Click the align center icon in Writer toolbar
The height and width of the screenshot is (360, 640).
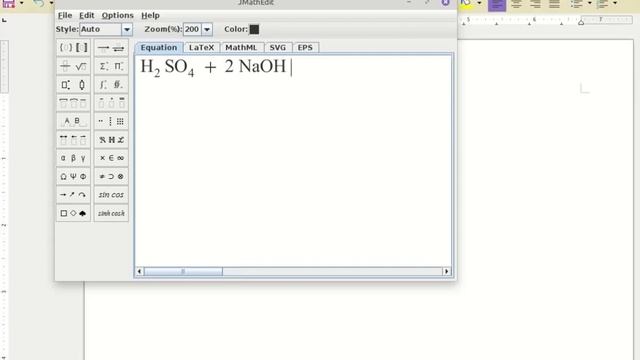click(x=516, y=4)
